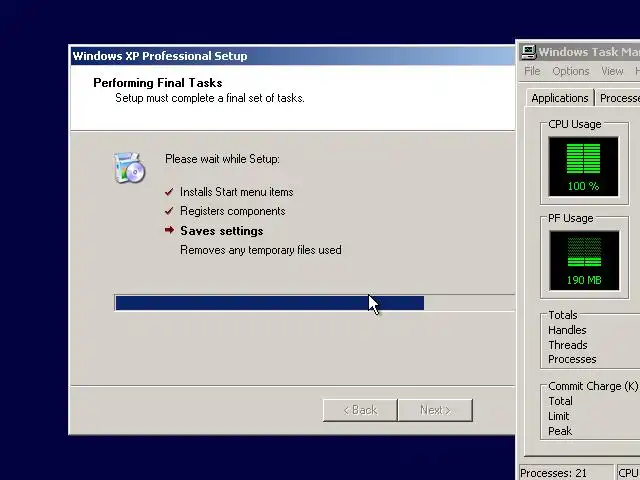Screen dimensions: 640x480
Task: Click the CPU Usage group label
Action: coord(575,124)
